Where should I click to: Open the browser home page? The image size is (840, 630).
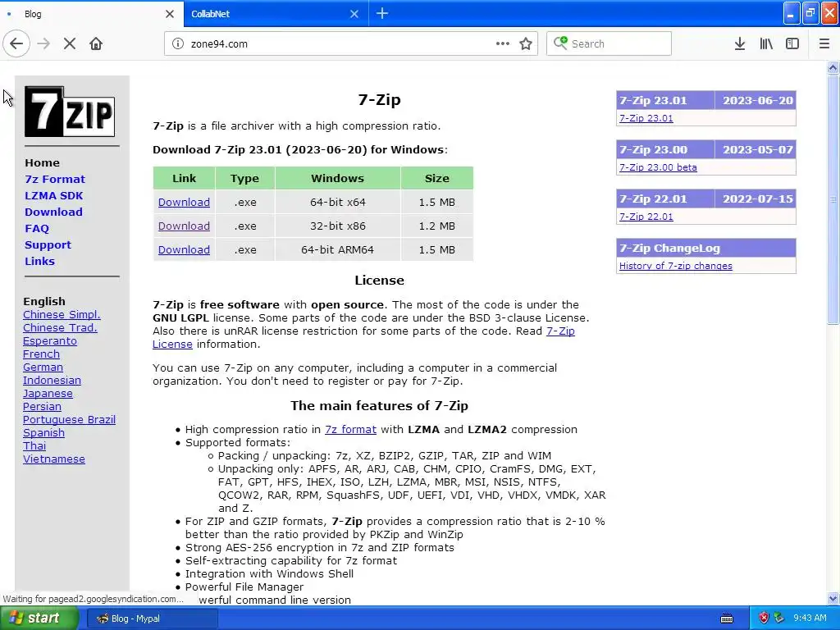click(96, 43)
